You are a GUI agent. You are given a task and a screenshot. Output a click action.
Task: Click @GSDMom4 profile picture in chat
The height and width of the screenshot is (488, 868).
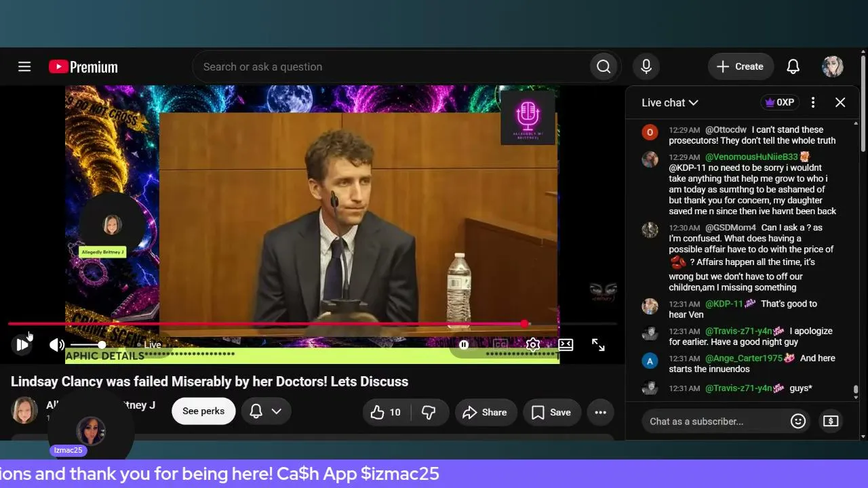tap(650, 230)
